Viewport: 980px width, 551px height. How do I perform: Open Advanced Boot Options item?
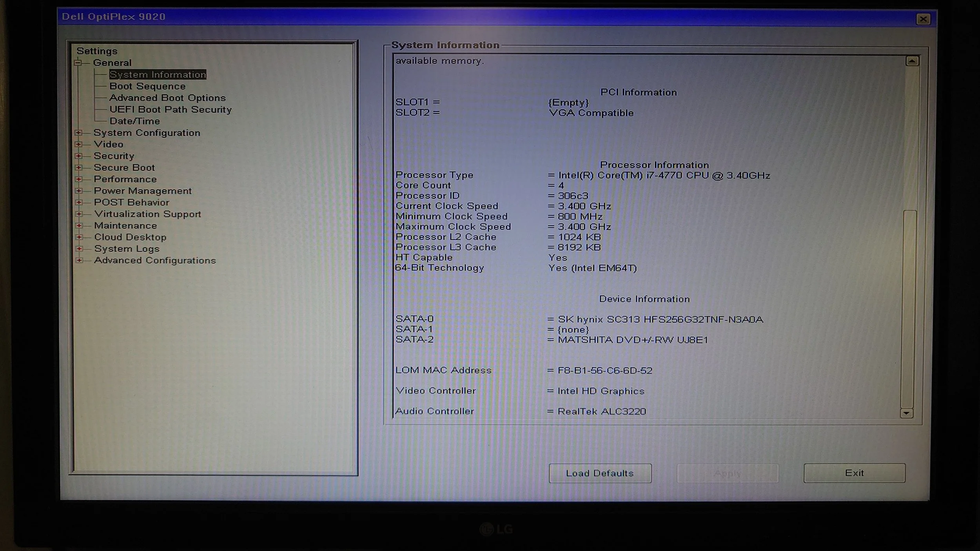click(x=167, y=98)
